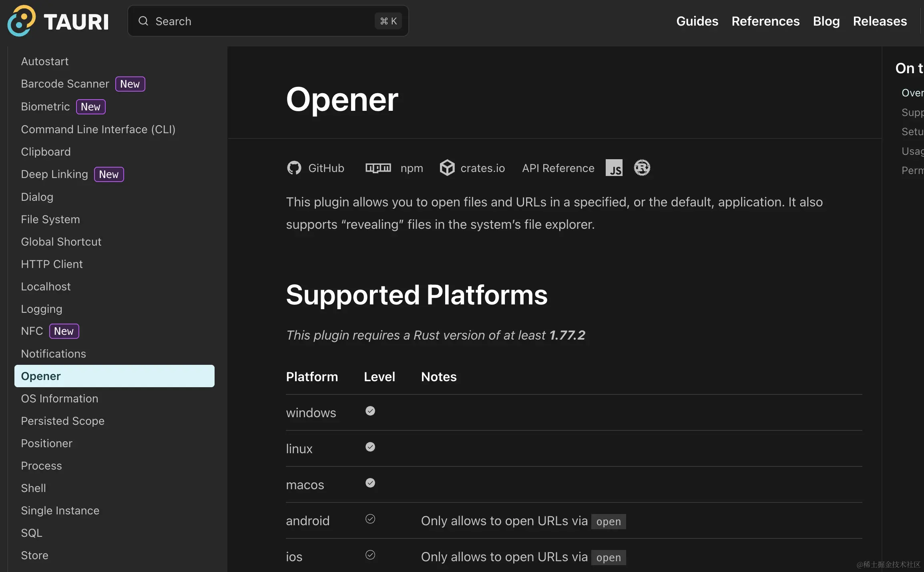The height and width of the screenshot is (572, 924).
Task: Open the npm logo link
Action: pos(378,168)
